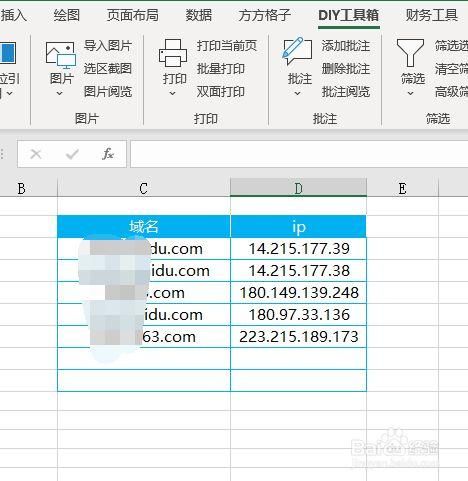Click 添加批注 button
Viewport: 468px width, 481px height.
(346, 46)
